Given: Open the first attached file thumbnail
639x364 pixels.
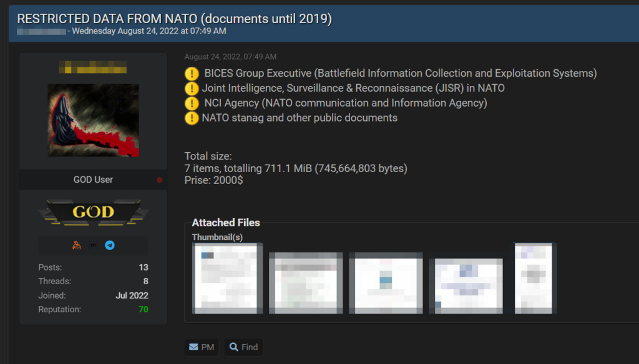Looking at the screenshot, I should point(228,279).
